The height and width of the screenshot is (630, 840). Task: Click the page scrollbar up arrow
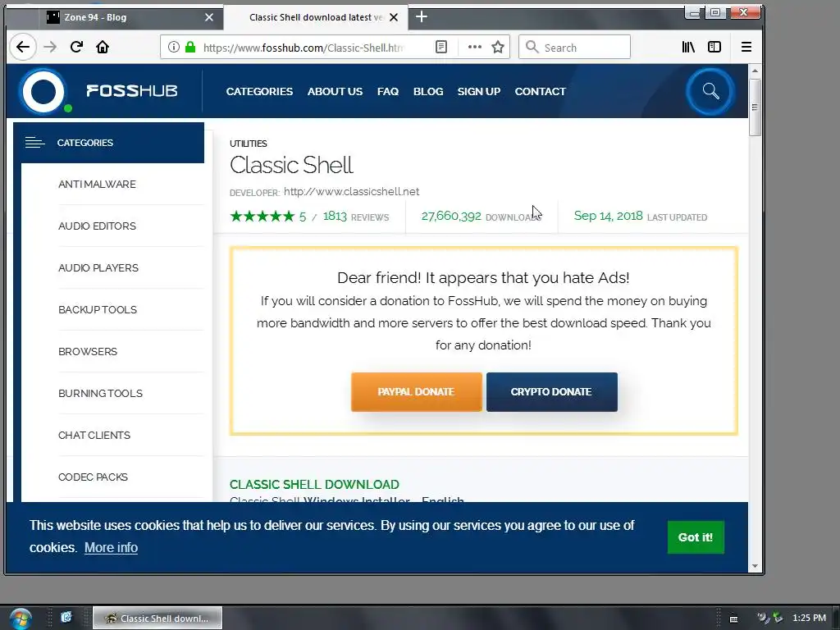(755, 71)
